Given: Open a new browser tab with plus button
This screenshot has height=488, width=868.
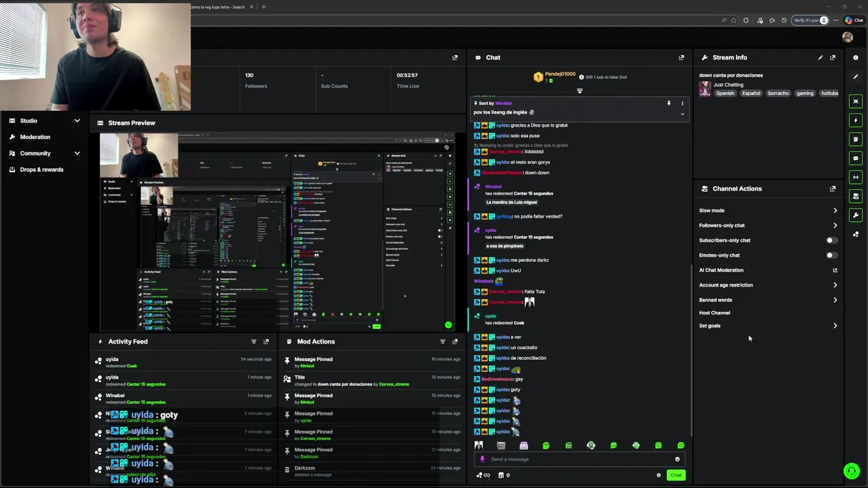Looking at the screenshot, I should [x=263, y=7].
